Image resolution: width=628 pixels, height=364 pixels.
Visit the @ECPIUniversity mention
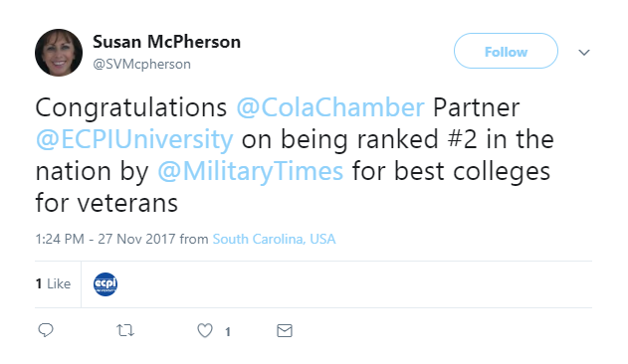click(x=134, y=140)
